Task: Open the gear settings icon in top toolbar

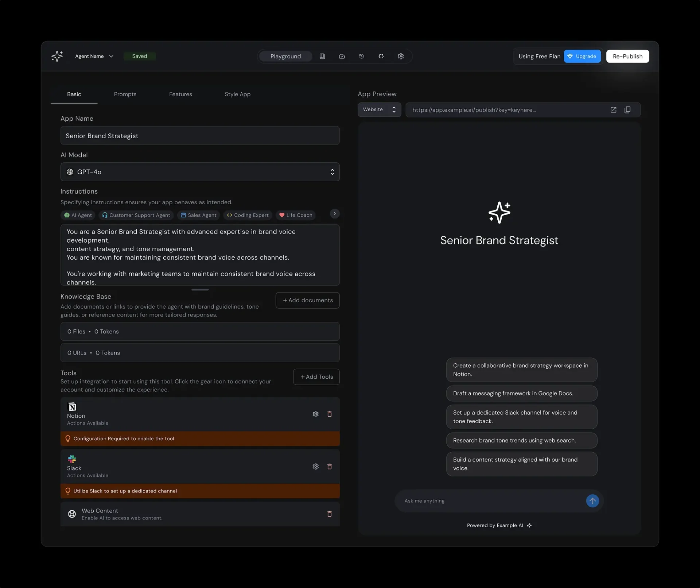Action: pos(401,56)
